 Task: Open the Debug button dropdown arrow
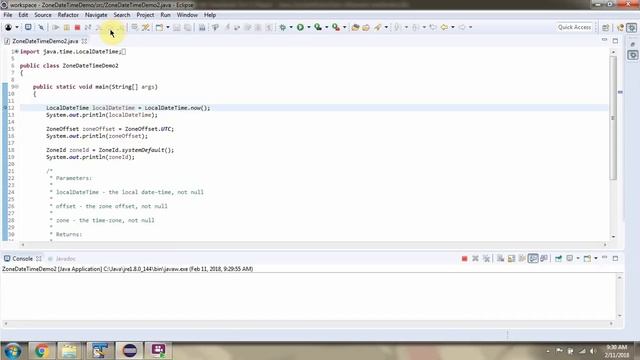click(291, 27)
